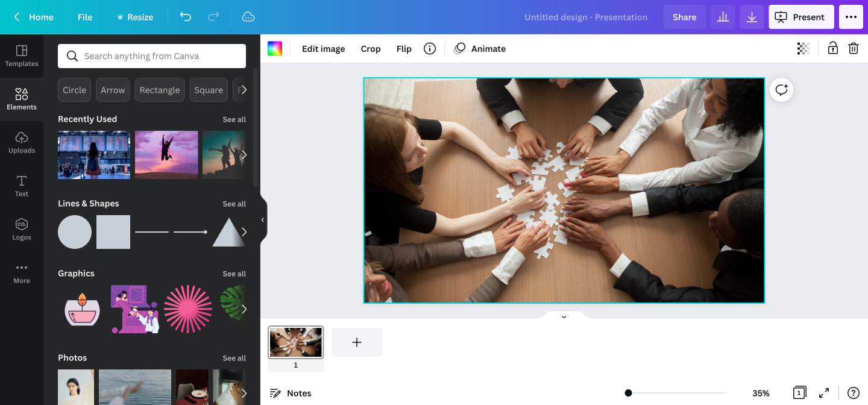This screenshot has width=868, height=405.
Task: Open the insights bar chart icon
Action: pos(723,17)
